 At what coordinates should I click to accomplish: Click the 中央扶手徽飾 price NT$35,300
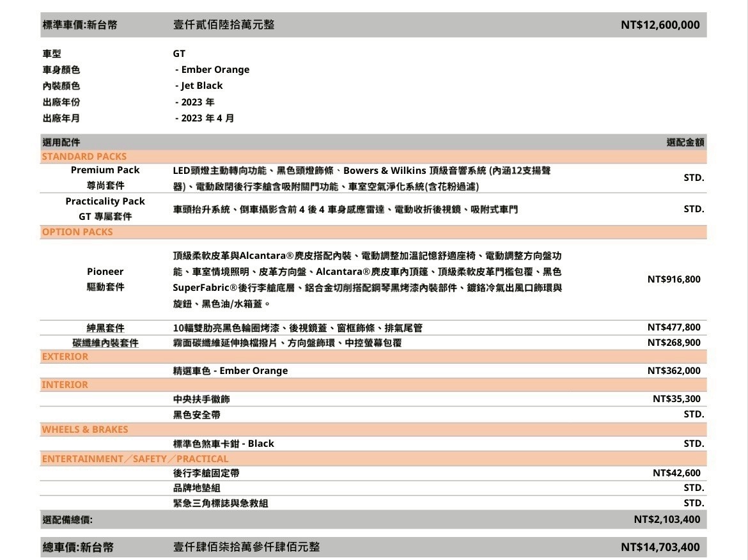676,399
